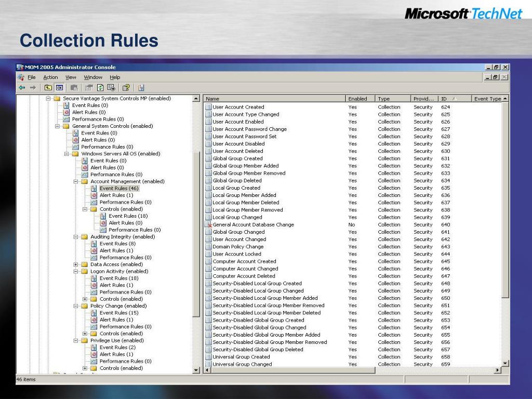
Task: Collapse the Privilege Use node
Action: point(76,341)
